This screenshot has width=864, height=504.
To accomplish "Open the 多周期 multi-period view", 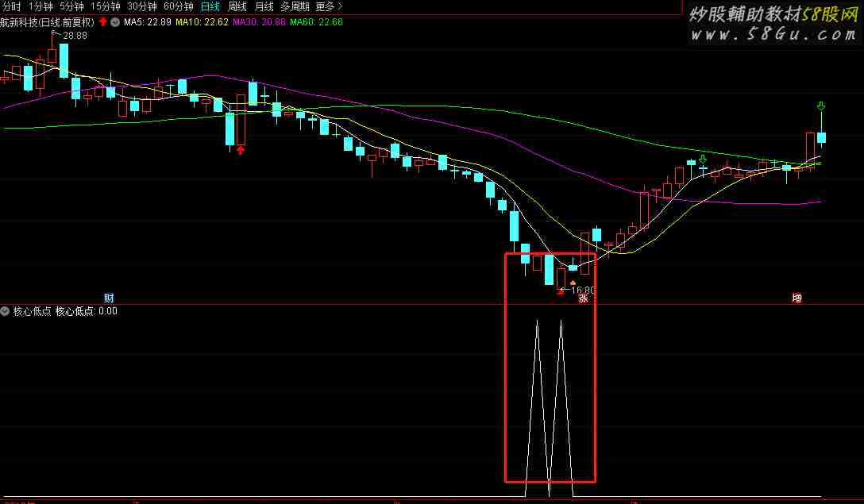I will (x=295, y=6).
